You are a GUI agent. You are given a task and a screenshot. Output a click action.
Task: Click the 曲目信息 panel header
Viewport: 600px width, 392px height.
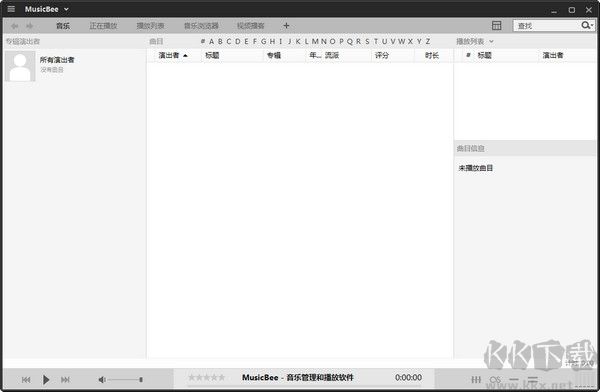(x=471, y=149)
